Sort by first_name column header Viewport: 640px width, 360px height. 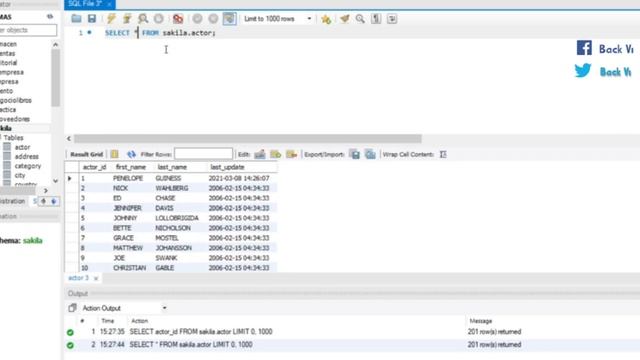coord(131,167)
